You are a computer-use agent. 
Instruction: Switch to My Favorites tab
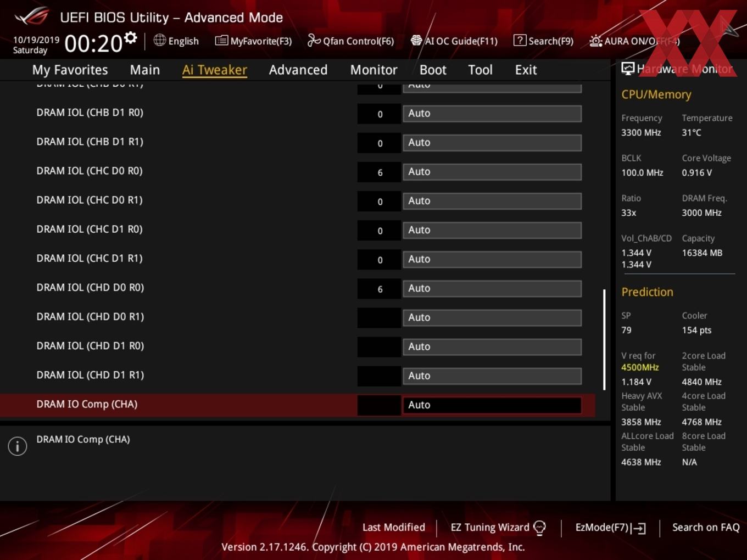coord(70,70)
